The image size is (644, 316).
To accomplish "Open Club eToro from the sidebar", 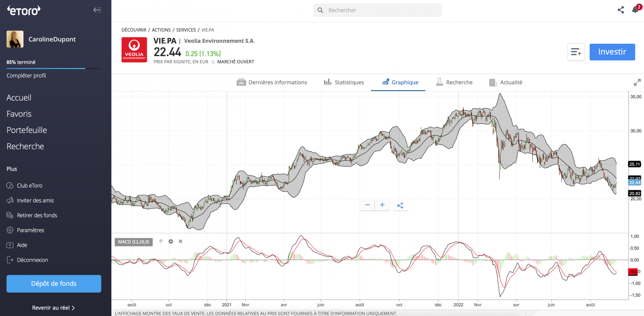I will coord(24,186).
